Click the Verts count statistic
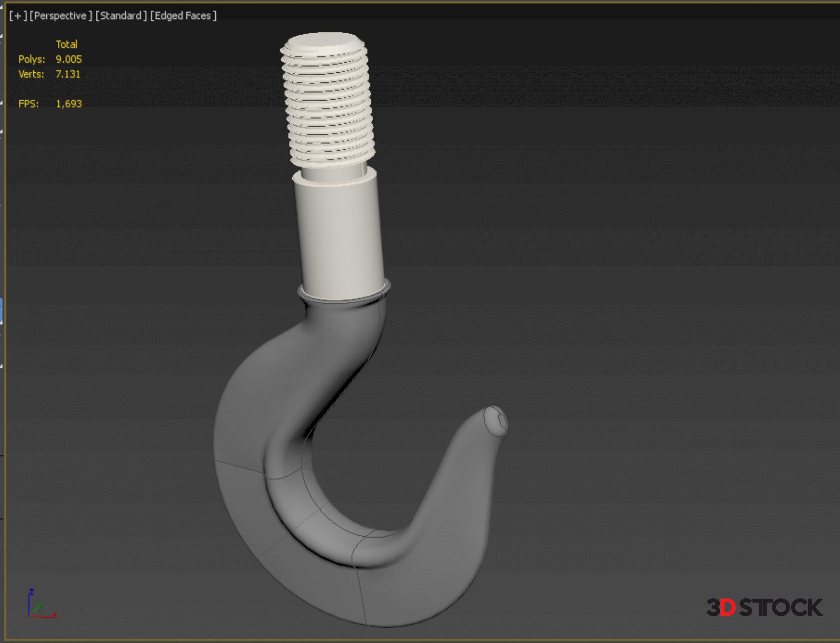The width and height of the screenshot is (840, 643). coord(68,74)
